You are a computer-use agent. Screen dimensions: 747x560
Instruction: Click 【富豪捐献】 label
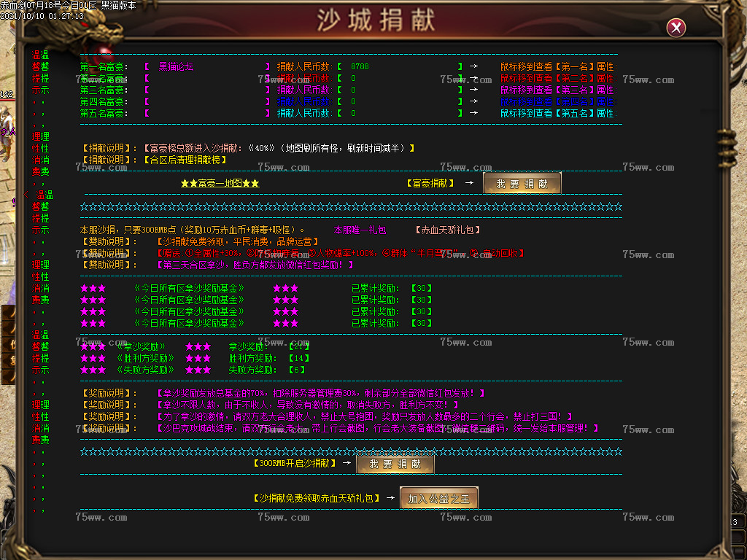[430, 183]
